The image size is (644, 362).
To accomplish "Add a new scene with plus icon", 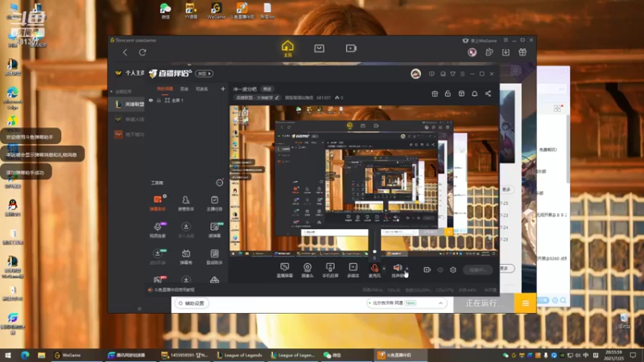I will (223, 88).
